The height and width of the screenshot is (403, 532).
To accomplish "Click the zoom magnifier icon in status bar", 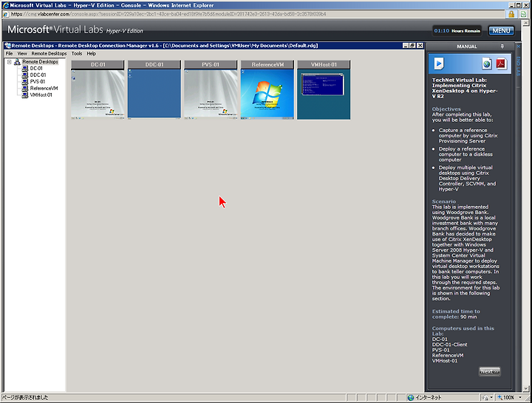I will [499, 398].
